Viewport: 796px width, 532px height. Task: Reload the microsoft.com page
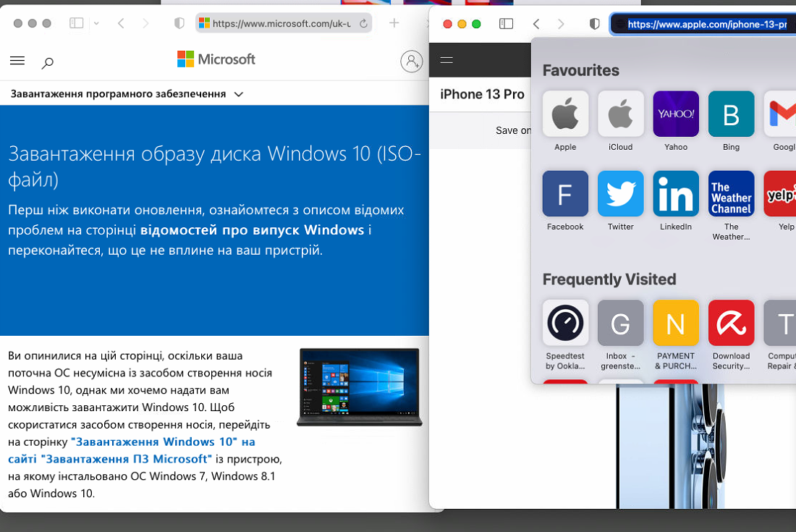(363, 23)
